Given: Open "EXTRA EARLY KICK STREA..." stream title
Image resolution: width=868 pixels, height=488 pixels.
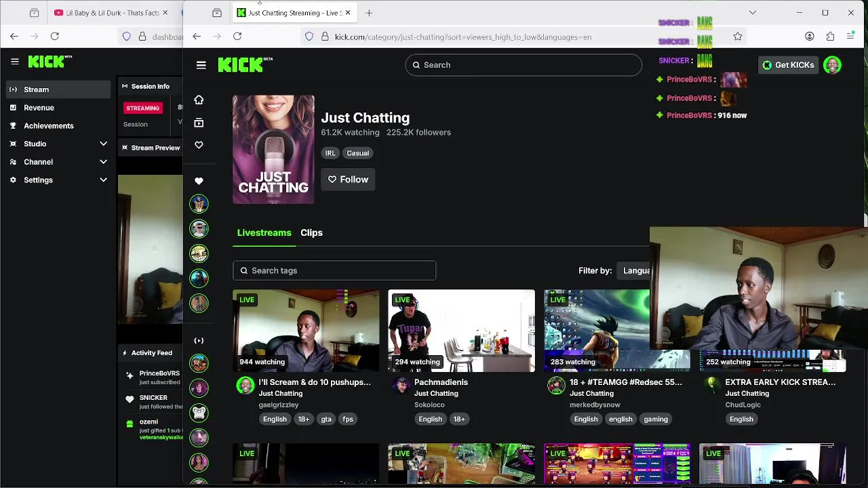Looking at the screenshot, I should 780,382.
